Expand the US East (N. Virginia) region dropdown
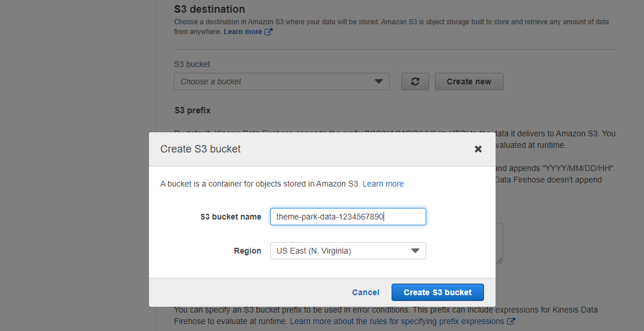 (348, 251)
